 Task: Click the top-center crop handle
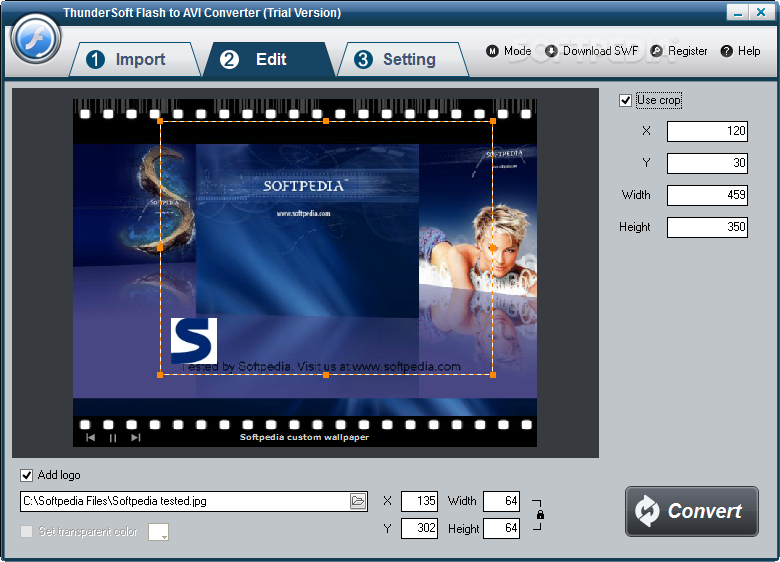click(x=326, y=121)
